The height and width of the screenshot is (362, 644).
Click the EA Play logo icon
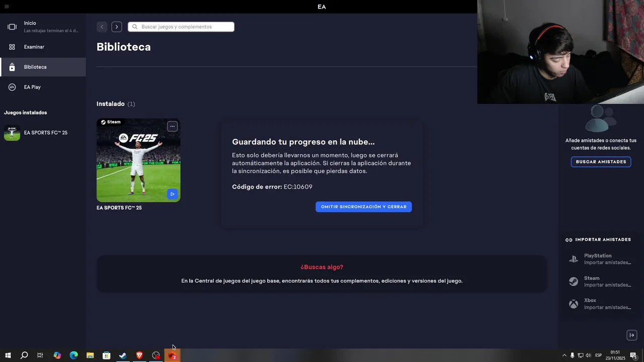[x=12, y=87]
